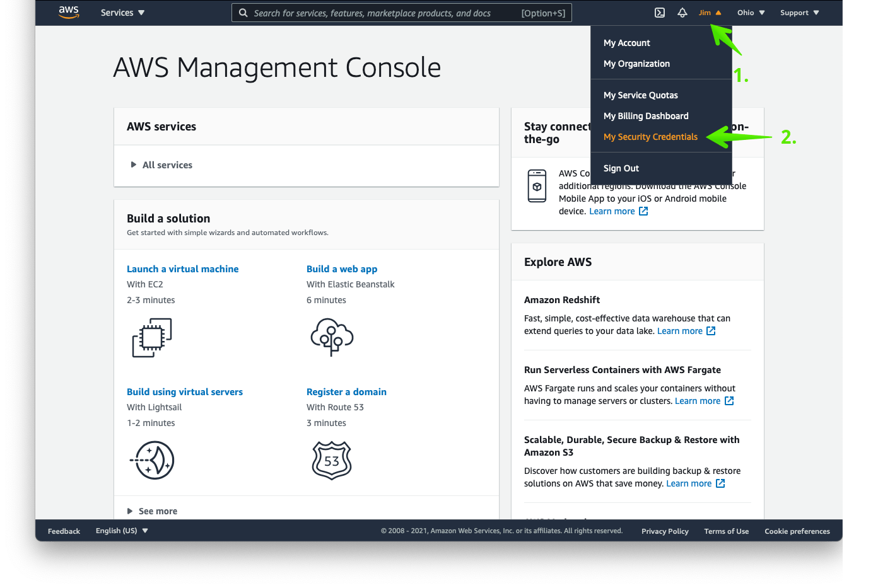Select My Security Credentials from the menu
This screenshot has width=878, height=588.
[650, 137]
